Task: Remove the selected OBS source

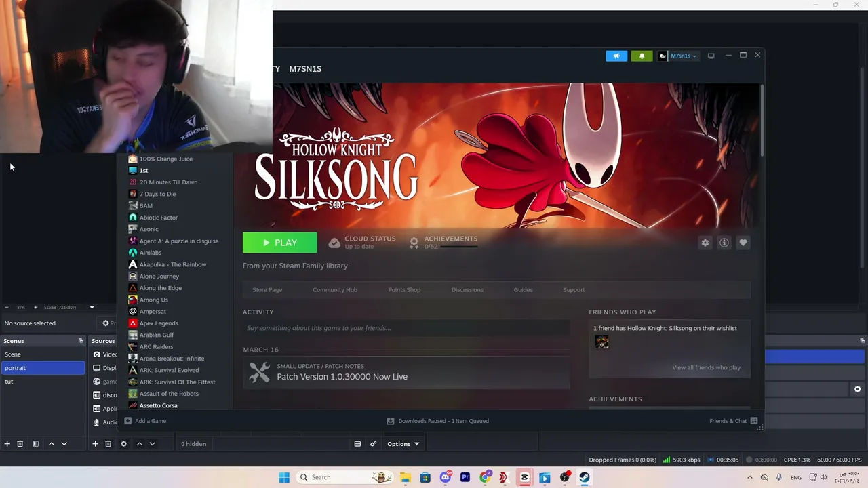Action: pyautogui.click(x=108, y=444)
